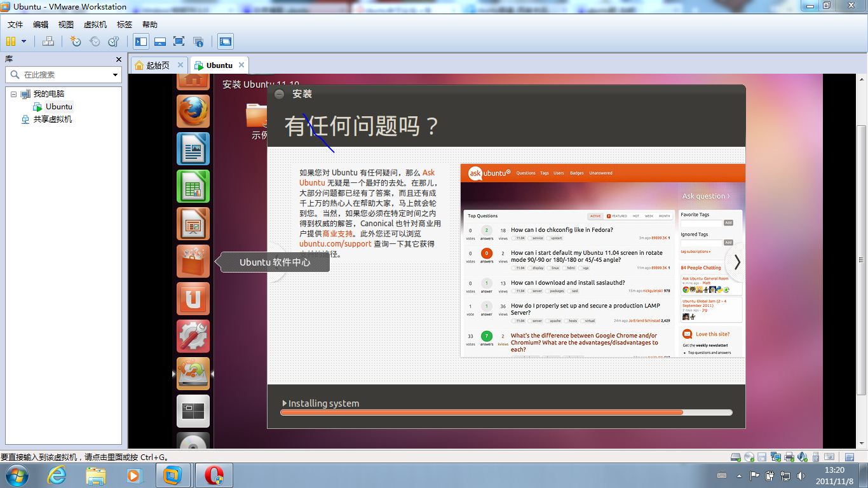Click the yellow pause VM button

tap(11, 41)
